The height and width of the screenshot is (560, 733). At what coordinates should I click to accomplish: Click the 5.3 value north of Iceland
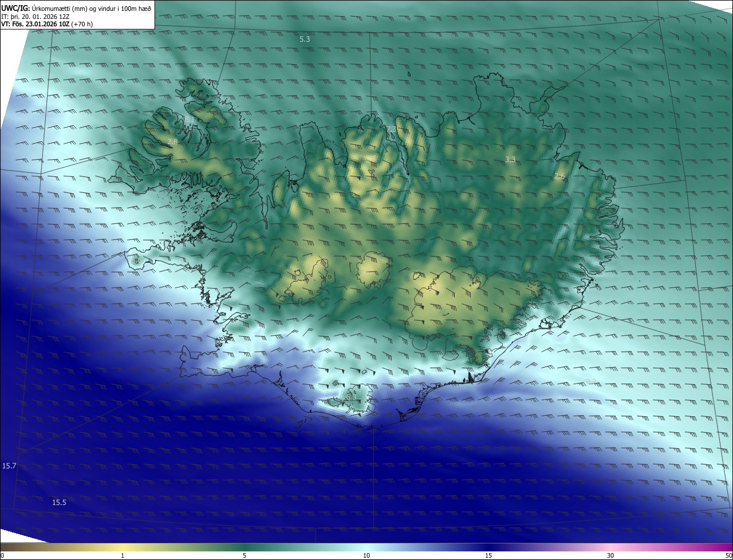point(305,40)
